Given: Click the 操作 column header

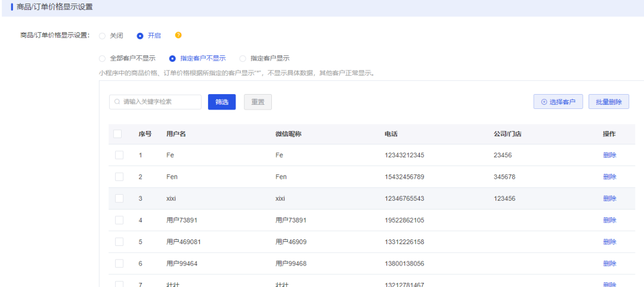Looking at the screenshot, I should point(609,134).
